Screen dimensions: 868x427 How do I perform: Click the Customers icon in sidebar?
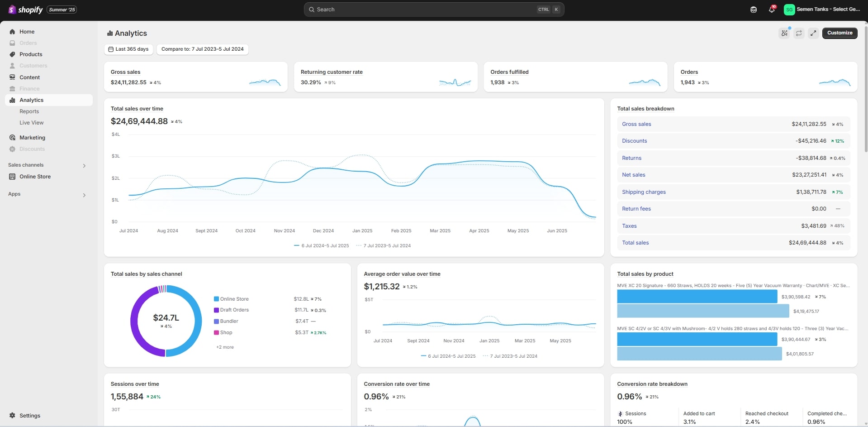pyautogui.click(x=12, y=66)
